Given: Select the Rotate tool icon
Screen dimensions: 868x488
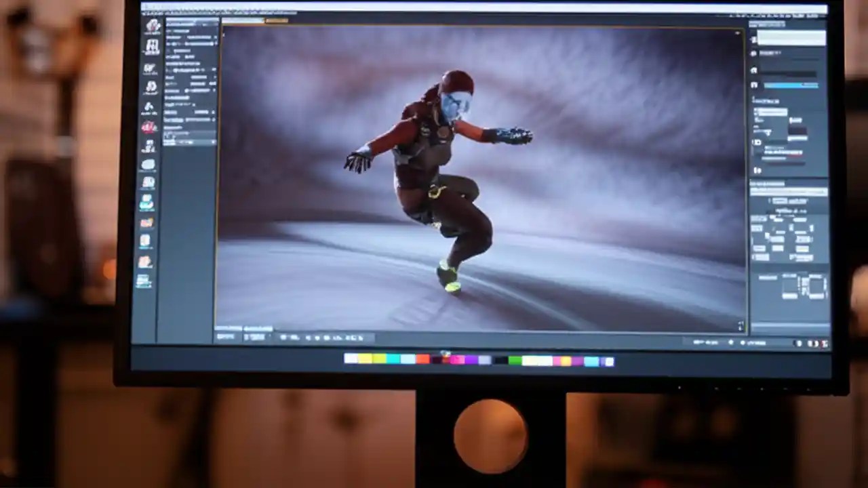Looking at the screenshot, I should point(151,46).
